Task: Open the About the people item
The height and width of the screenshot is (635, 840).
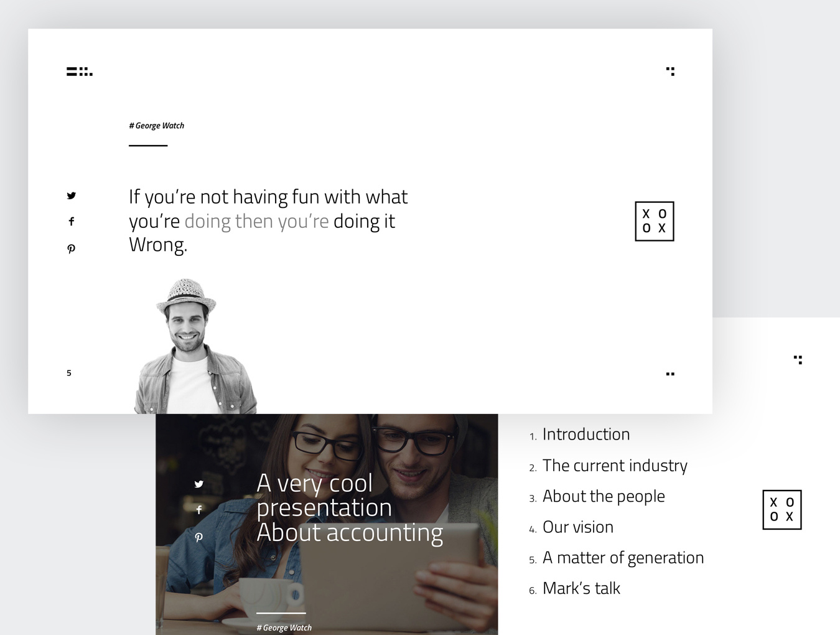Action: tap(603, 496)
